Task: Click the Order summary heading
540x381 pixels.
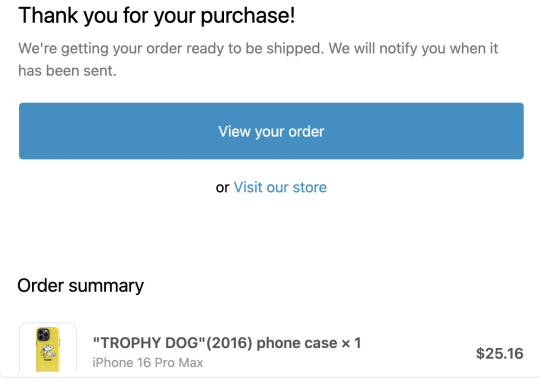Action: pyautogui.click(x=81, y=286)
